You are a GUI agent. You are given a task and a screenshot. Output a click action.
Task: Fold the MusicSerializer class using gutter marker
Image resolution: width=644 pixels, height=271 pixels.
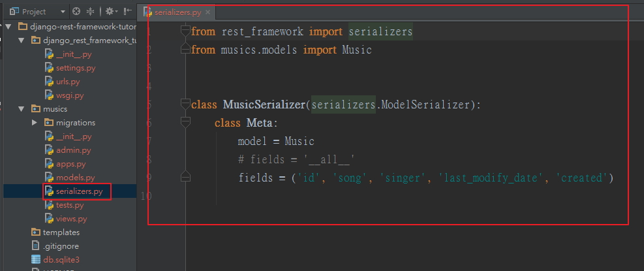pos(186,105)
